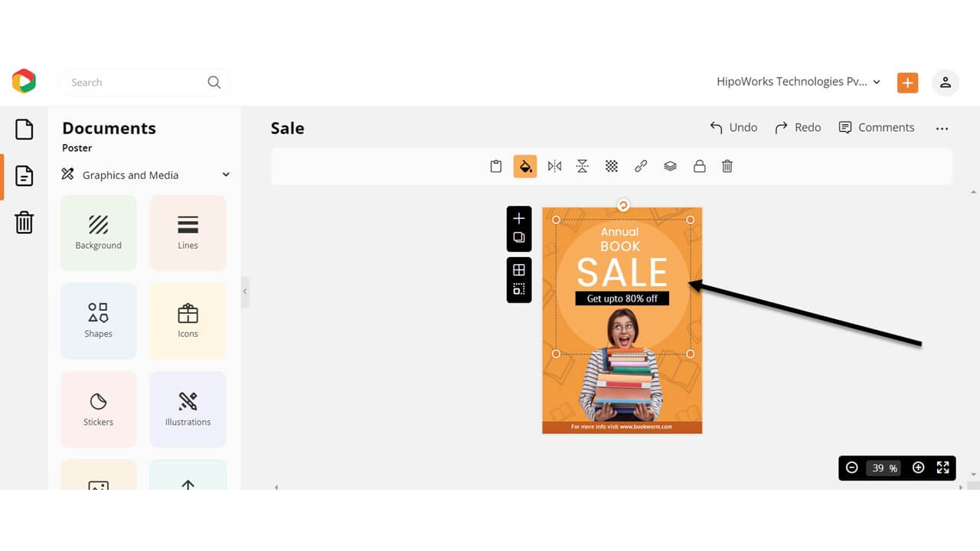Screen dimensions: 980x551
Task: Open the layer ordering options
Action: click(670, 165)
